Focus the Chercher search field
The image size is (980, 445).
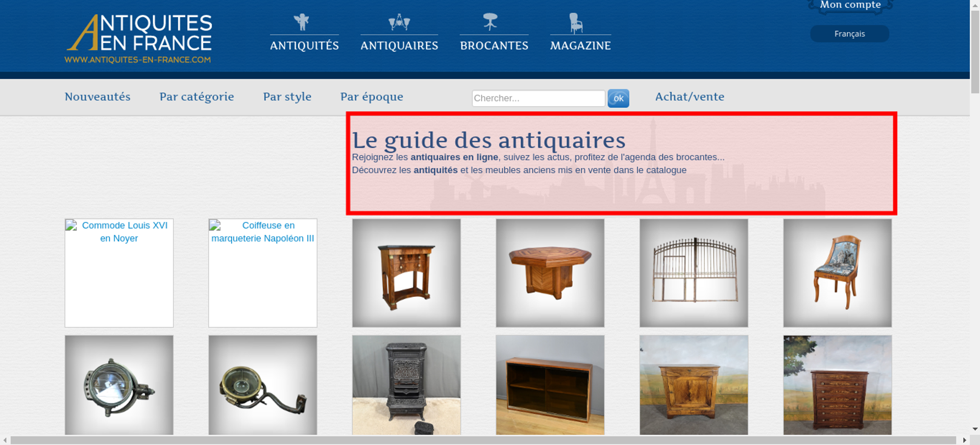[x=538, y=98]
